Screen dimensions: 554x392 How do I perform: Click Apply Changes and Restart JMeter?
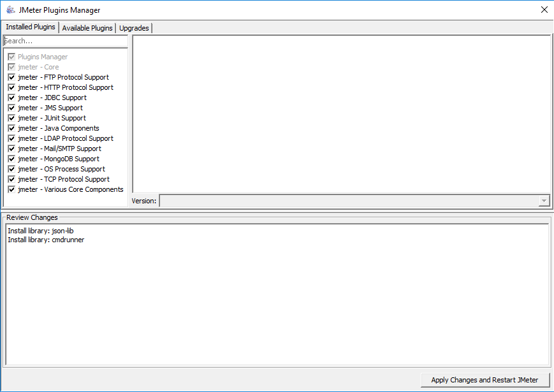[x=485, y=380]
